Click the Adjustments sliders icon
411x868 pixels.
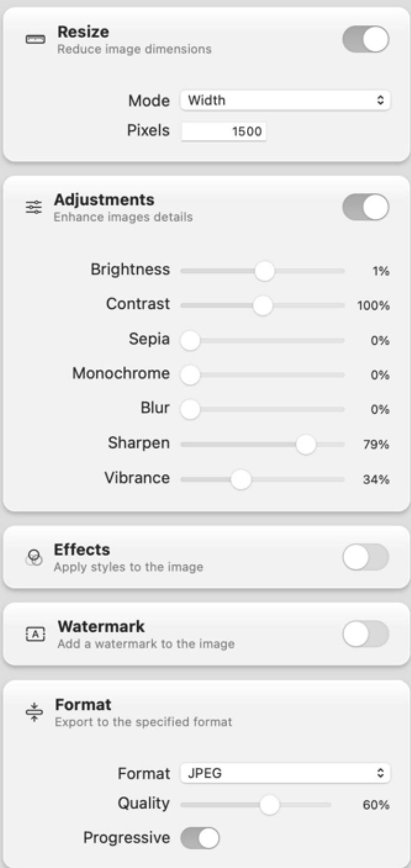33,207
